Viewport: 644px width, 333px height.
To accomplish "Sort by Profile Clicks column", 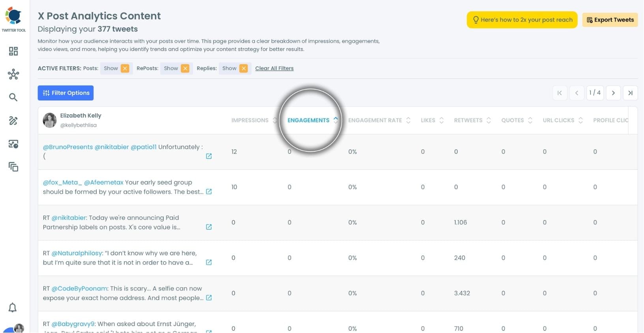I will (610, 120).
